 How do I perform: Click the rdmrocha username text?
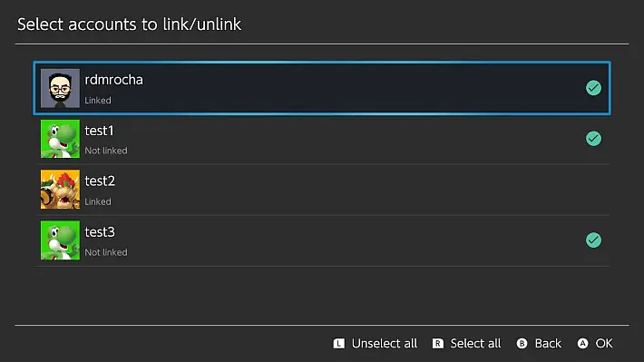point(113,80)
